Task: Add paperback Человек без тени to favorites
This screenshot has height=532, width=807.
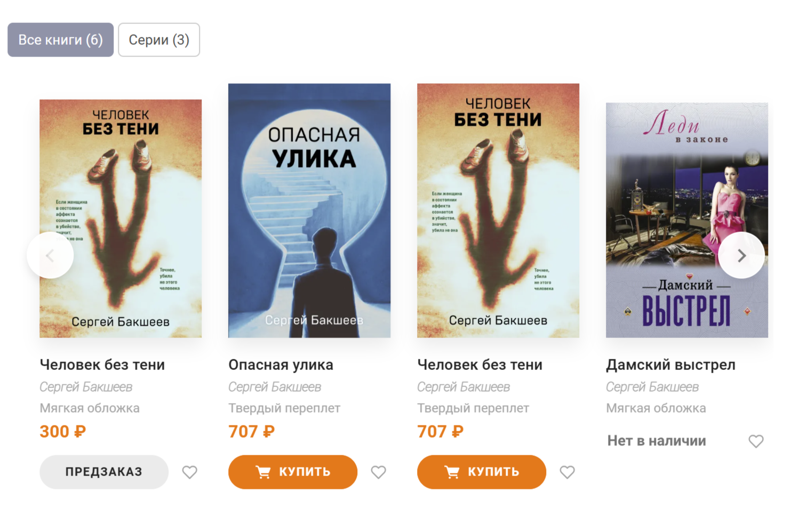Action: click(x=189, y=472)
